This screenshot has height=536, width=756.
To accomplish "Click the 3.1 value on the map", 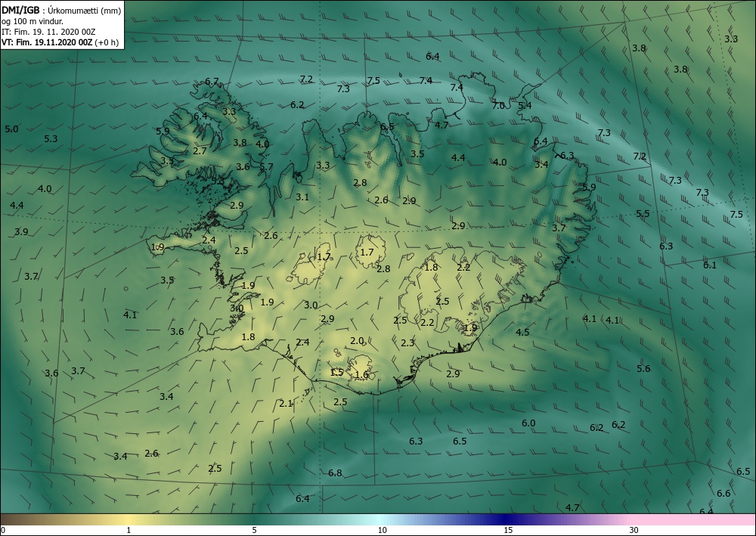I will (x=302, y=197).
